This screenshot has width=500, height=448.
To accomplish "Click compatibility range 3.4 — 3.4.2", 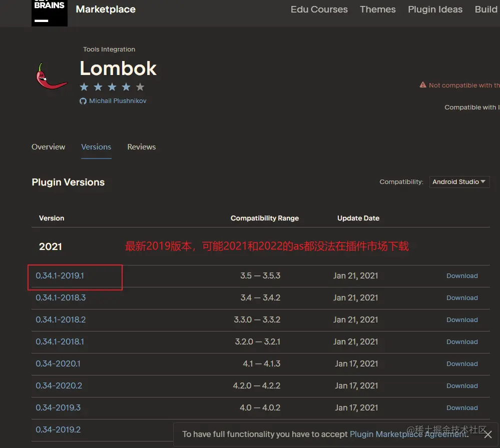I will coord(261,297).
